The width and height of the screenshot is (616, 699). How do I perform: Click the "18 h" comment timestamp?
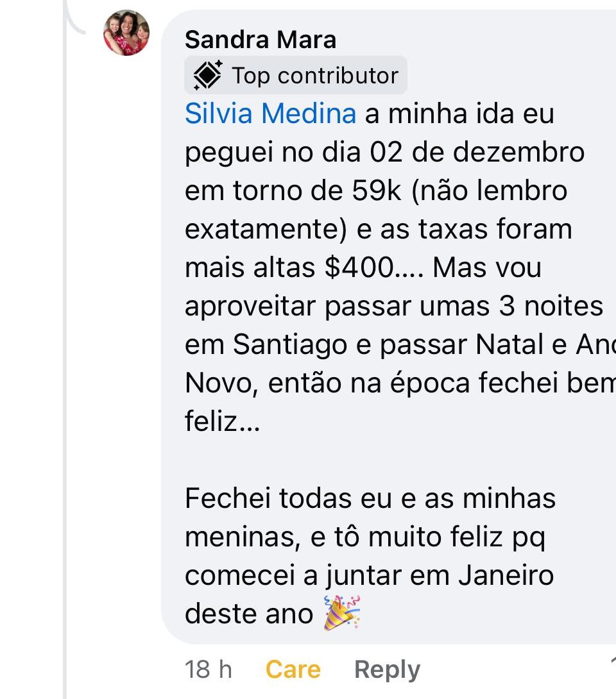(x=208, y=670)
